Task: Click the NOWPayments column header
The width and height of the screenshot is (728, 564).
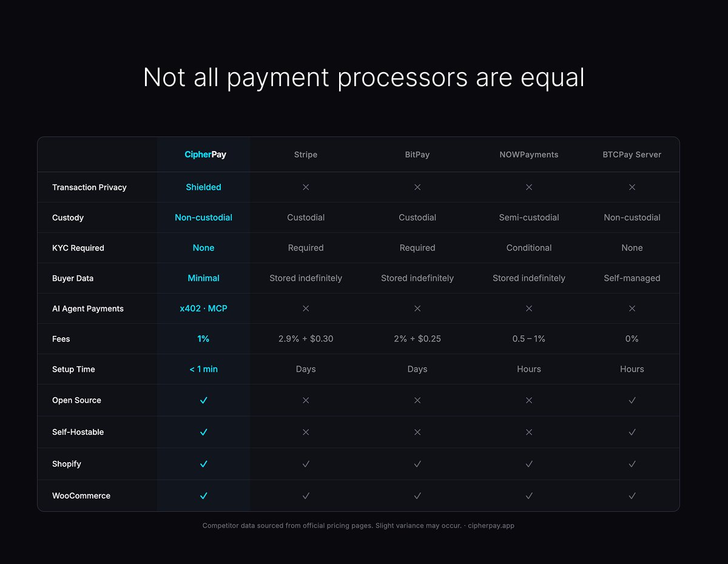Action: 529,155
